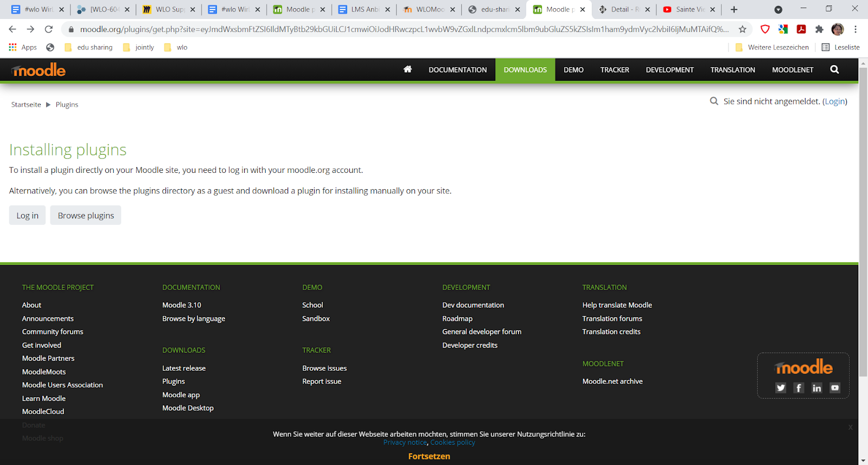Open TRANSLATION navigation item
The height and width of the screenshot is (465, 868).
(x=732, y=69)
